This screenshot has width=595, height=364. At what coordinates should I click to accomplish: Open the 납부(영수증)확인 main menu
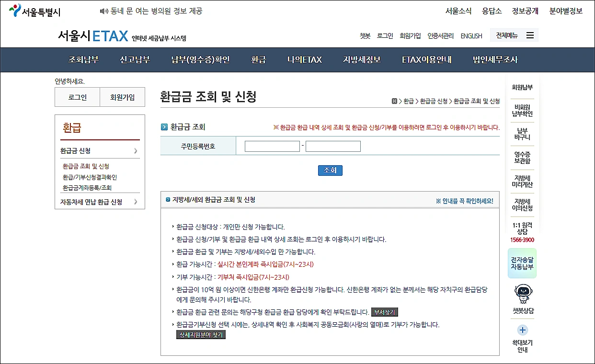pyautogui.click(x=200, y=60)
